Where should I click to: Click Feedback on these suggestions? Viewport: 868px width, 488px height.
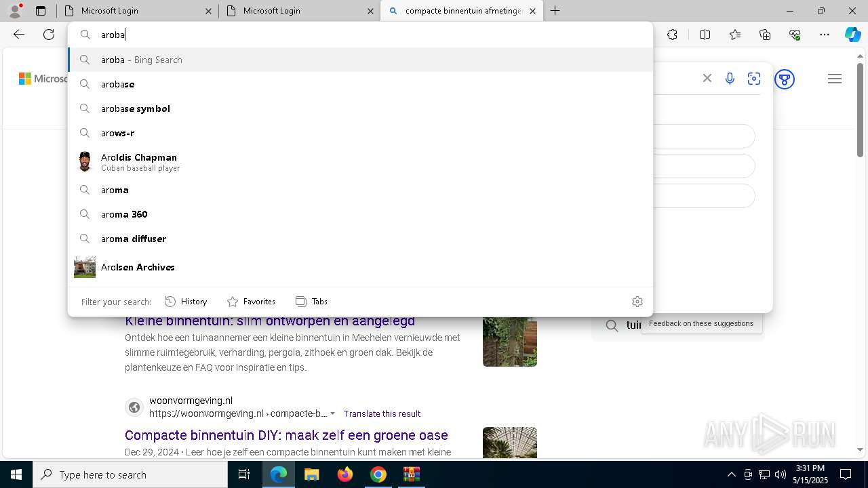pos(701,323)
